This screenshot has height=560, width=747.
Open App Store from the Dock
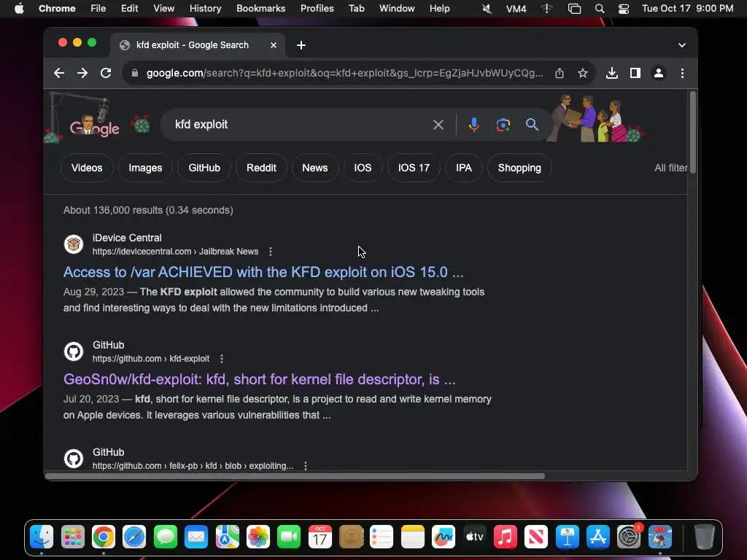598,537
